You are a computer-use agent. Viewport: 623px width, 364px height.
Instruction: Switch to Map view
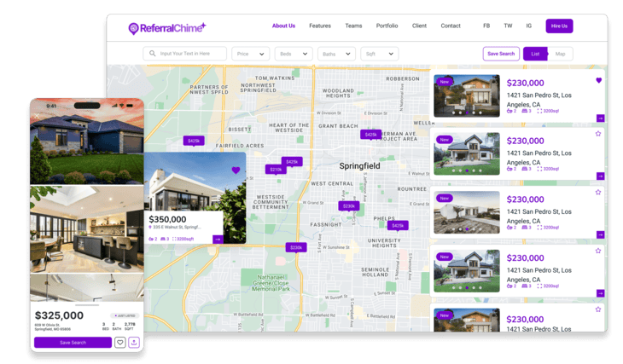pos(560,54)
